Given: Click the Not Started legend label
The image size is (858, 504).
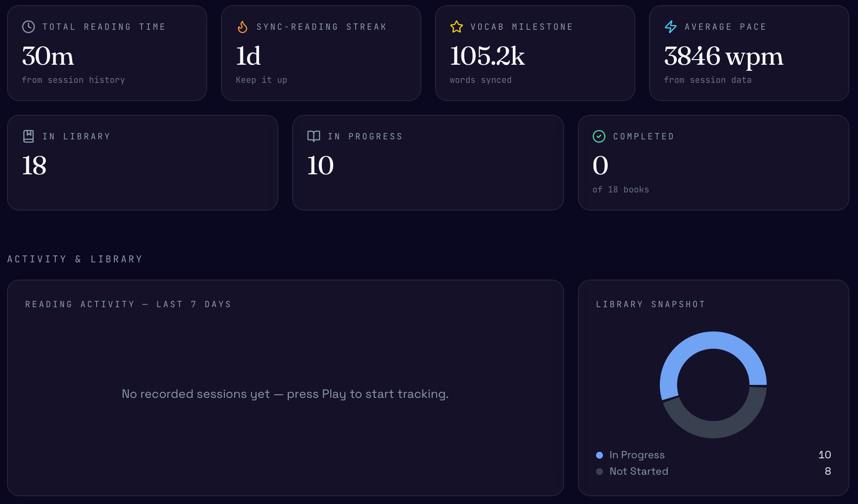Looking at the screenshot, I should (x=639, y=471).
